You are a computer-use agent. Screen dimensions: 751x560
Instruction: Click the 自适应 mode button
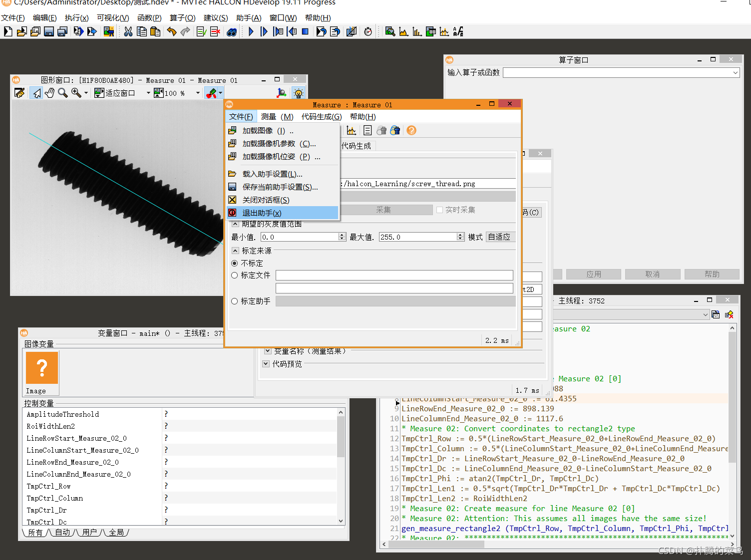tap(500, 237)
